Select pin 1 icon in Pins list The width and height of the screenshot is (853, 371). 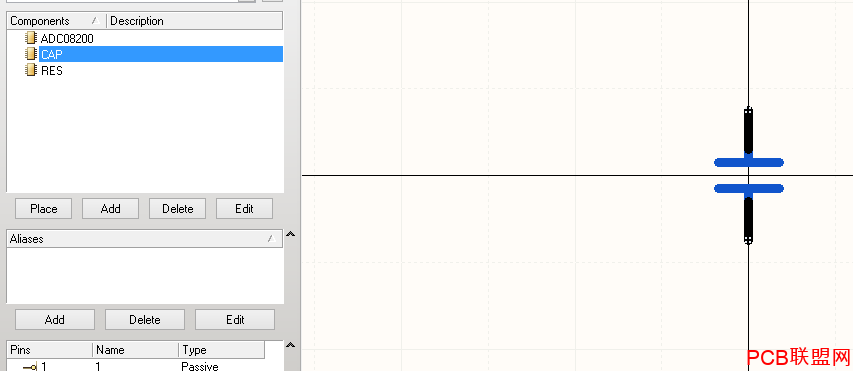30,367
